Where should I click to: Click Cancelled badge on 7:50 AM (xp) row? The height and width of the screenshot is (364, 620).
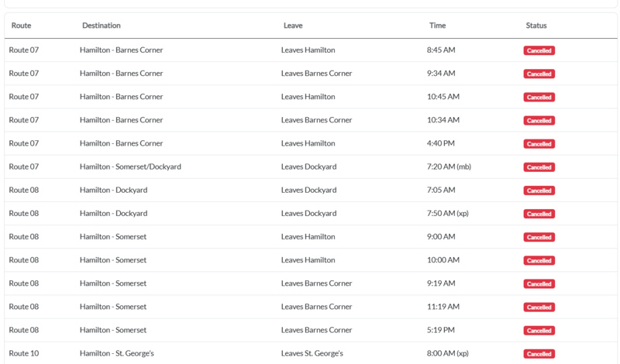click(539, 214)
